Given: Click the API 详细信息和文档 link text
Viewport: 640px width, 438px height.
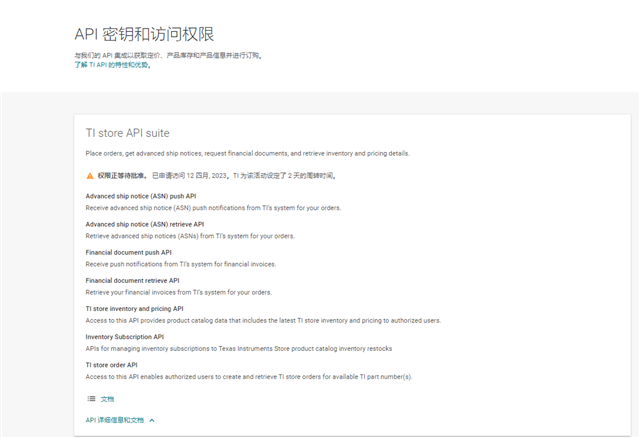Looking at the screenshot, I should (x=115, y=420).
